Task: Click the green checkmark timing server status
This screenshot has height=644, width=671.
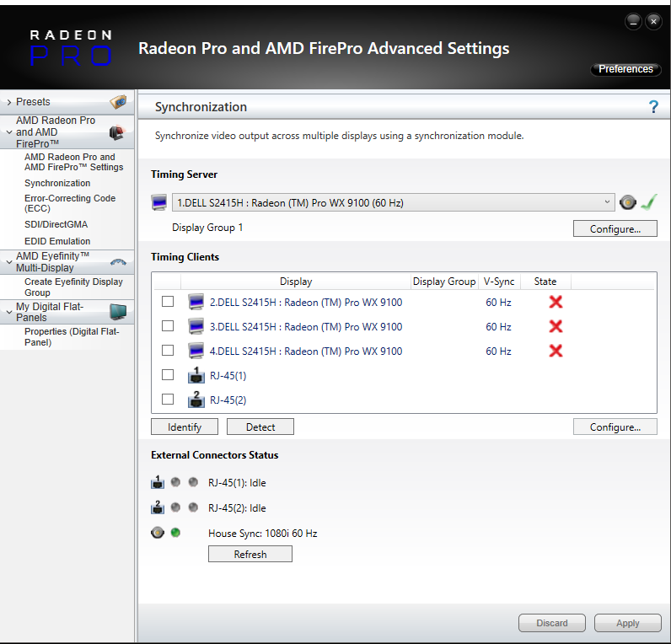Action: (647, 202)
